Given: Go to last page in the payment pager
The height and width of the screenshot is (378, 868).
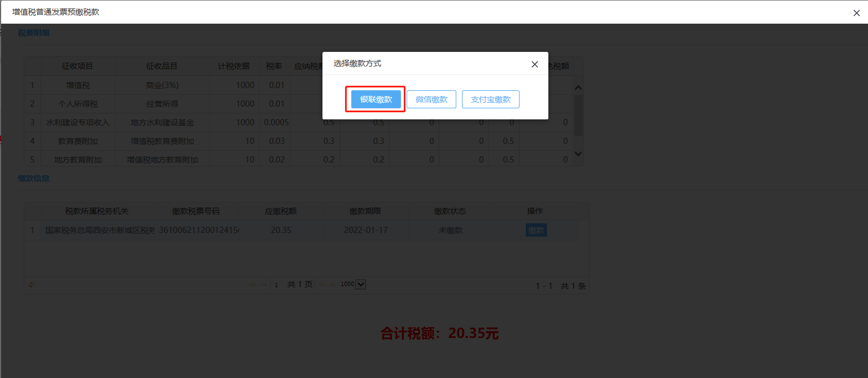Looking at the screenshot, I should [x=333, y=285].
